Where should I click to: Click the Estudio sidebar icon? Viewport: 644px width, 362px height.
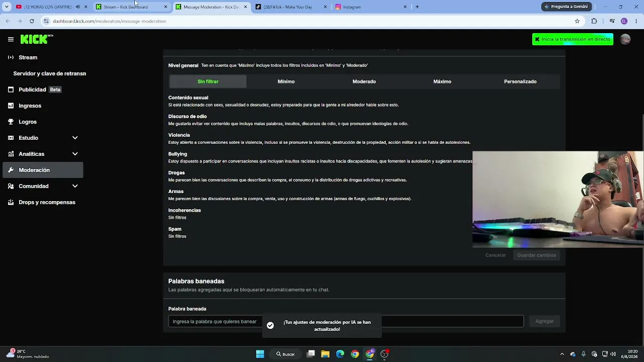[x=11, y=138]
